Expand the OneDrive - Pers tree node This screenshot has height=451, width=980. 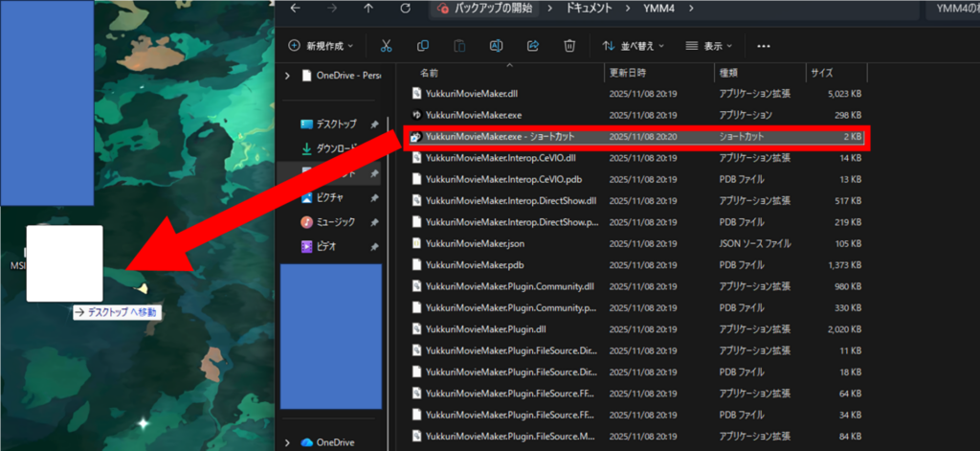click(x=287, y=76)
